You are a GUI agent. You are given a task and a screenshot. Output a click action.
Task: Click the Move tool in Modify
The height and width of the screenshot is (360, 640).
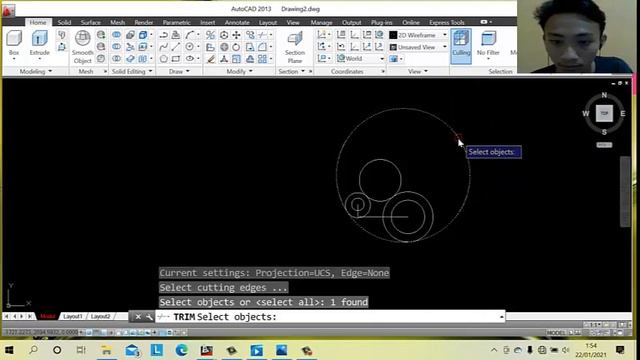(x=236, y=35)
